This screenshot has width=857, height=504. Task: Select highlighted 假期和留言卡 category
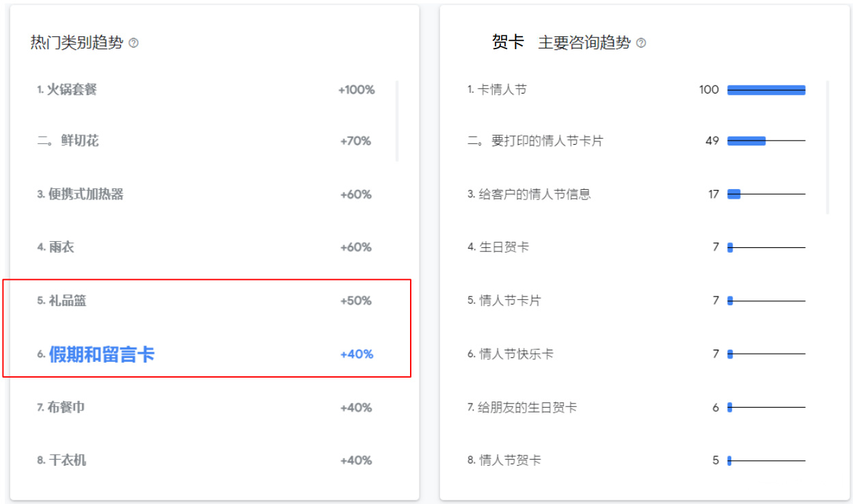pyautogui.click(x=102, y=354)
